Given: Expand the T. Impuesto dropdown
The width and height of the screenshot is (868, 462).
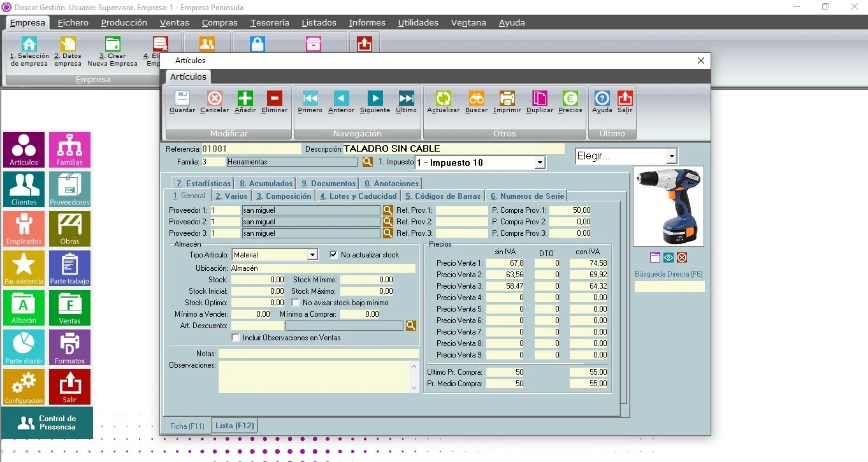Looking at the screenshot, I should [x=540, y=162].
